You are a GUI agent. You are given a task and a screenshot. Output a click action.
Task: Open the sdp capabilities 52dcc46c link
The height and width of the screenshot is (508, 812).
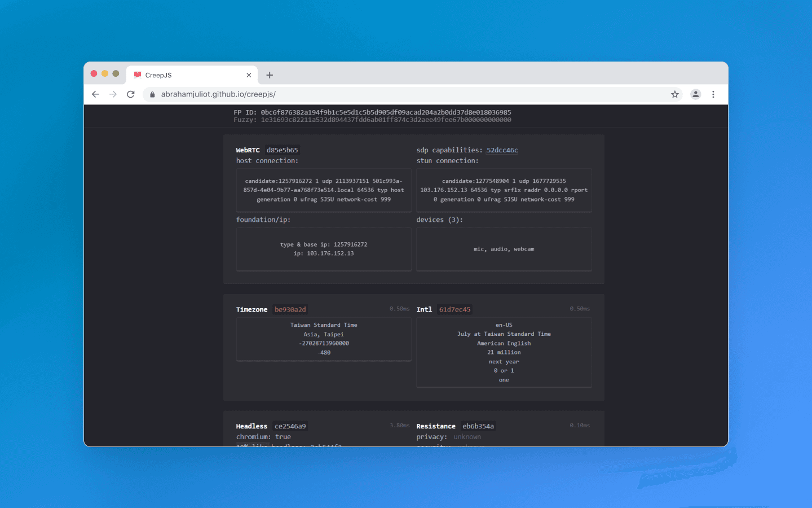(x=502, y=150)
